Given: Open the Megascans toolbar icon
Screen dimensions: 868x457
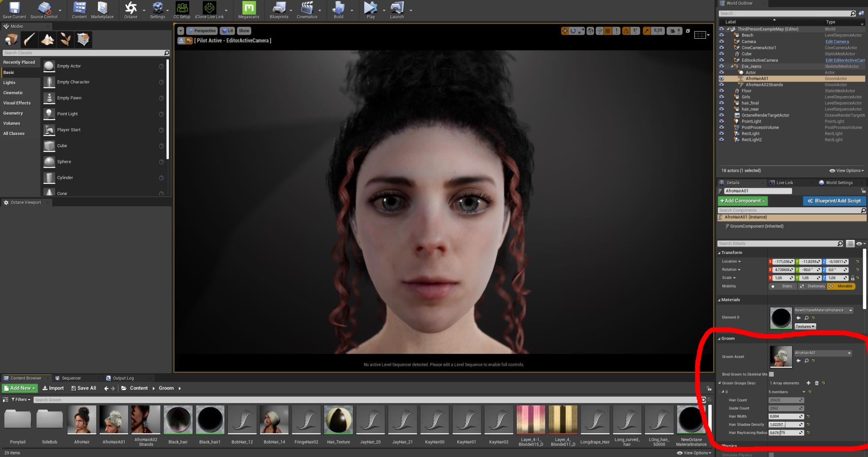Looking at the screenshot, I should (249, 10).
